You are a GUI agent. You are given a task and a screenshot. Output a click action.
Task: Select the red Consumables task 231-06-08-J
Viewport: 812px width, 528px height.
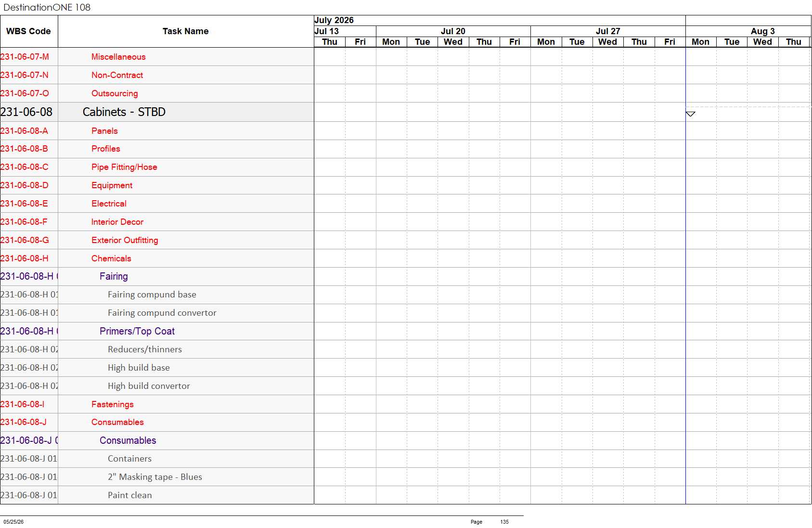tap(117, 422)
